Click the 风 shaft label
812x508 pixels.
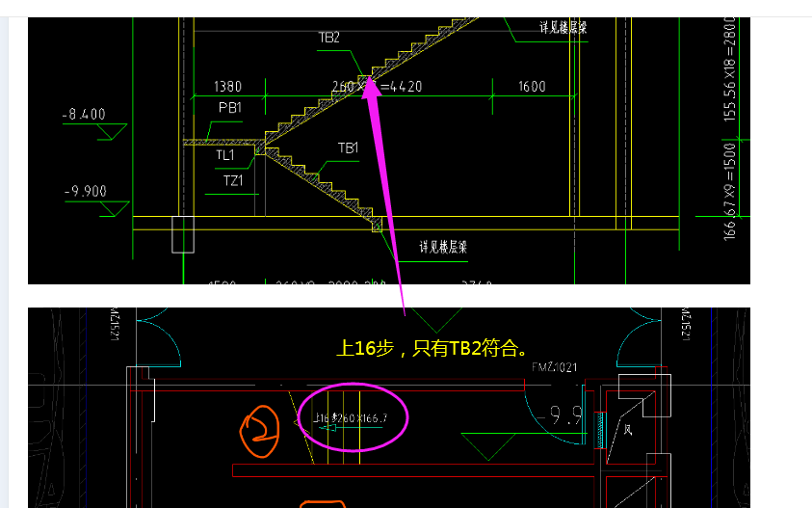coord(628,430)
